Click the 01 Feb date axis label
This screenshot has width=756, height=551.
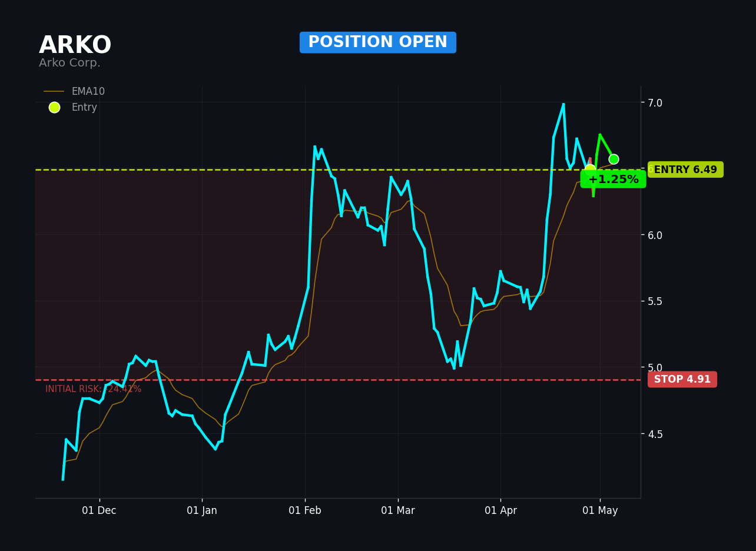305,510
